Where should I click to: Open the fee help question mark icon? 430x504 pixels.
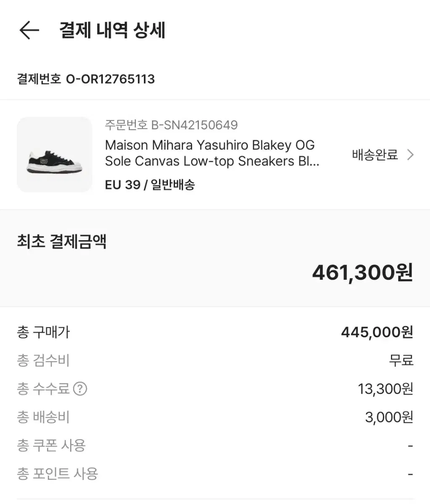80,389
